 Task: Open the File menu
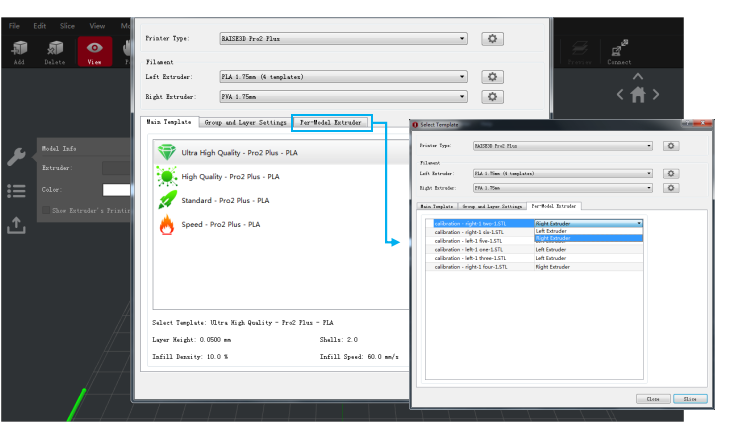pyautogui.click(x=14, y=26)
